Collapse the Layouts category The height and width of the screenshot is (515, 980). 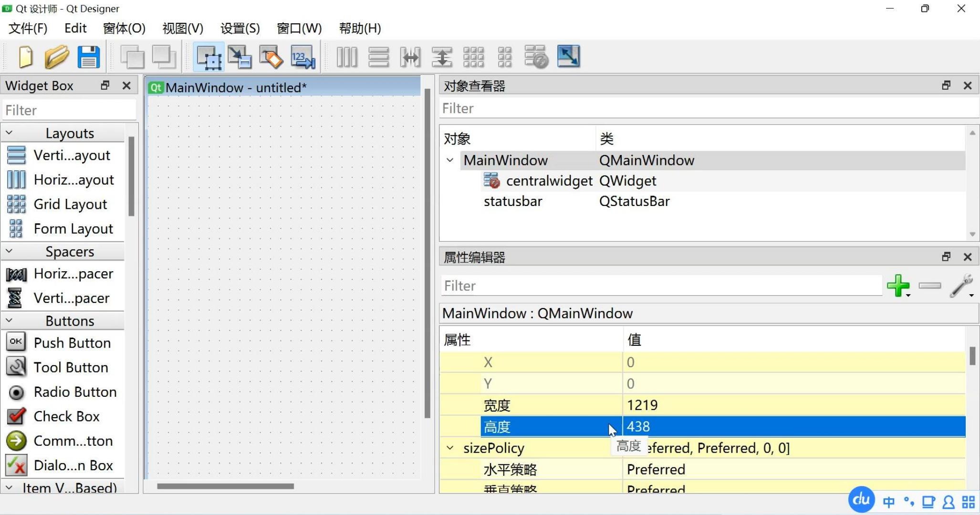coord(9,133)
